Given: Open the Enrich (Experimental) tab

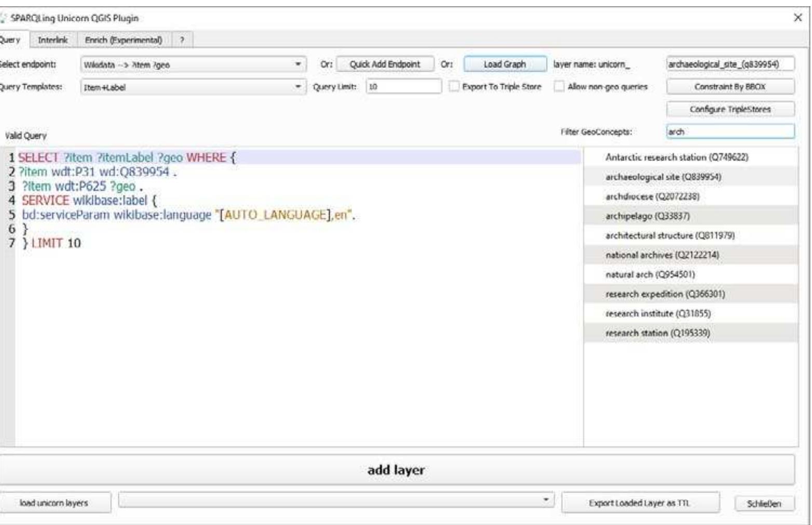Looking at the screenshot, I should [124, 40].
